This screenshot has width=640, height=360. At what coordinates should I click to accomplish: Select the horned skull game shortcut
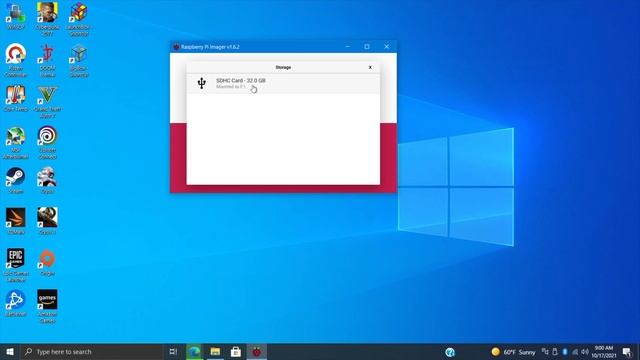(47, 221)
